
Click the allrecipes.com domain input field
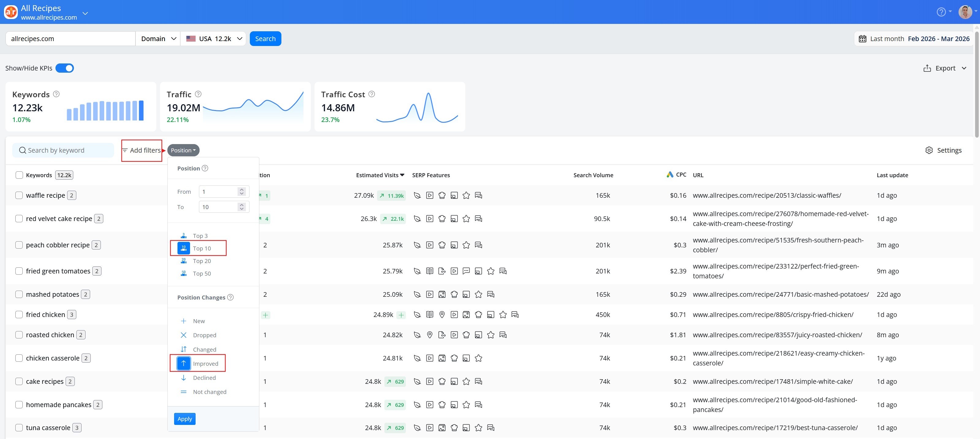click(x=71, y=39)
